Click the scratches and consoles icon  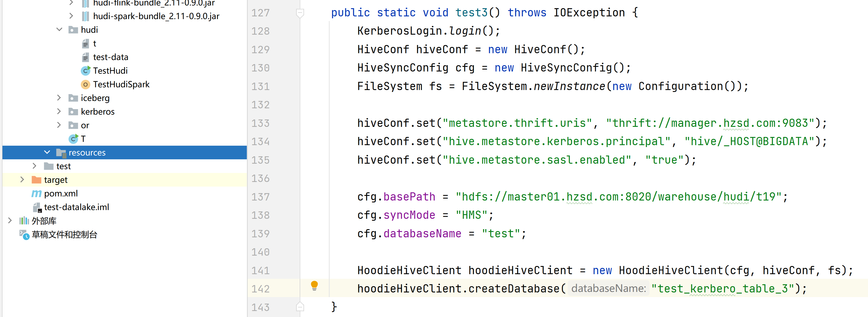pyautogui.click(x=24, y=235)
